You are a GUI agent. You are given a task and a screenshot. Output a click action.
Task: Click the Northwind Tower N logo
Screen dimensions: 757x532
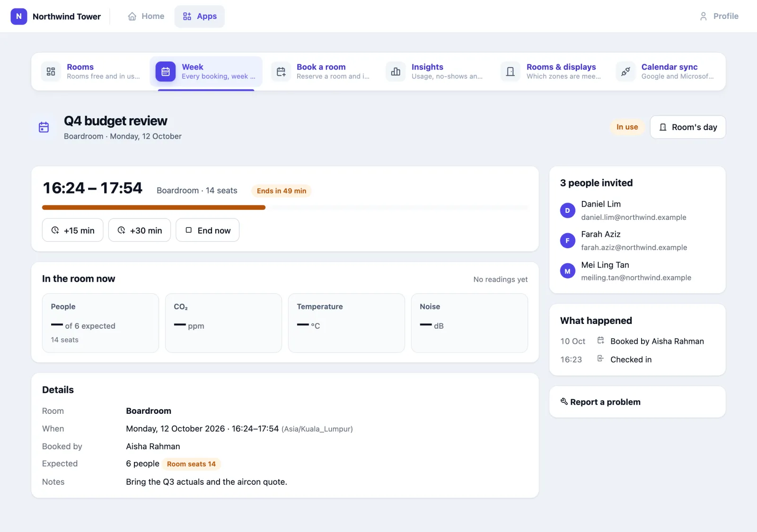19,16
